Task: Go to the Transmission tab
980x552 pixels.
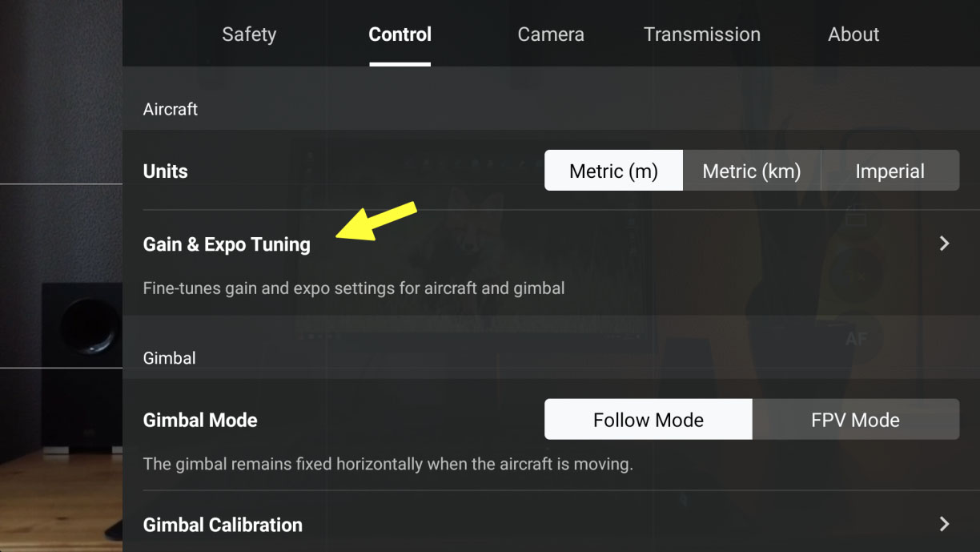Action: coord(702,34)
